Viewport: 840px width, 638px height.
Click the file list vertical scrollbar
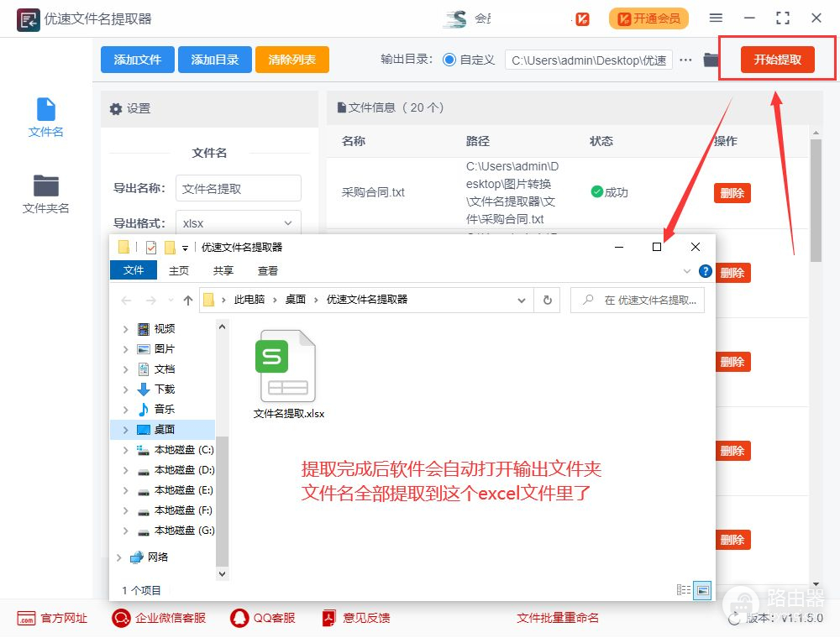pyautogui.click(x=815, y=201)
